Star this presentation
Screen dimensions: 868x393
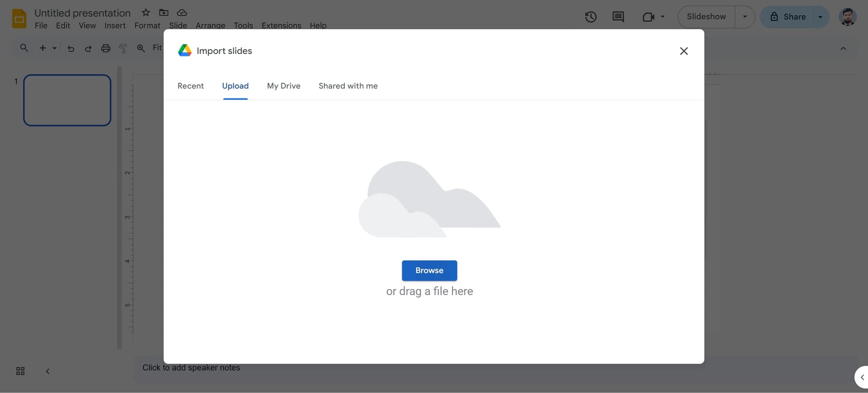145,12
